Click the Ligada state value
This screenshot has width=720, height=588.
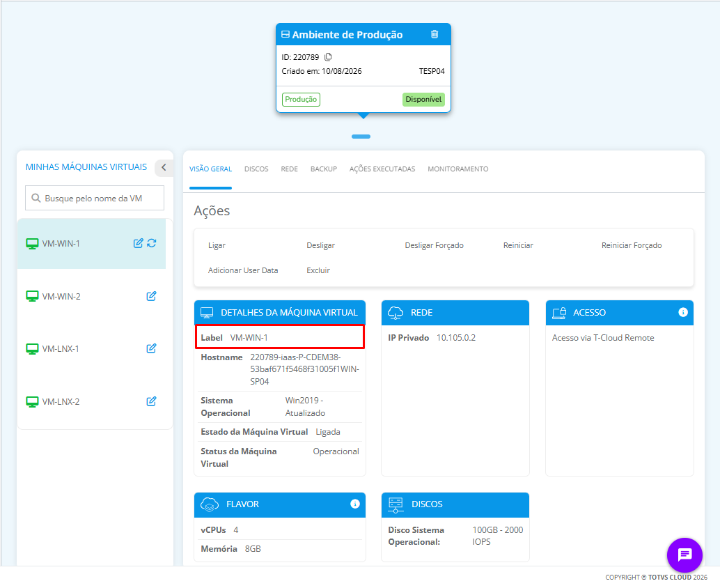328,432
